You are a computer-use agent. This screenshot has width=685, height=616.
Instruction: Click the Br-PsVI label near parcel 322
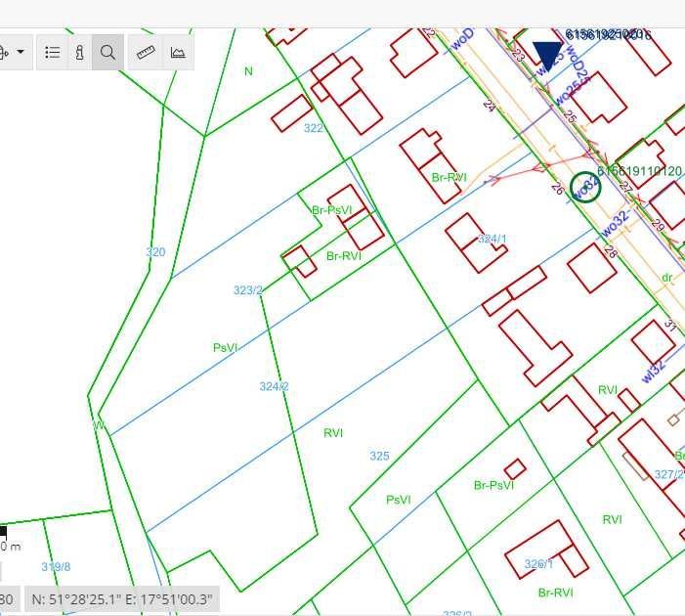coord(332,210)
